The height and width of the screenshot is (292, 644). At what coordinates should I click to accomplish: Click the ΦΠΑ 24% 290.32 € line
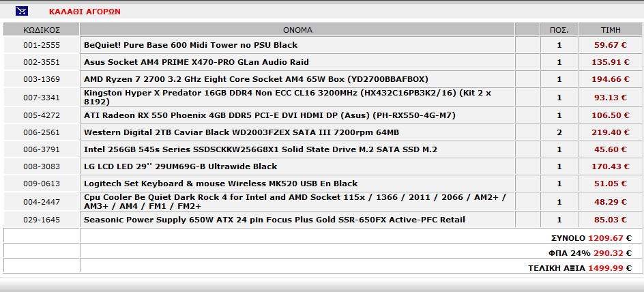[591, 253]
